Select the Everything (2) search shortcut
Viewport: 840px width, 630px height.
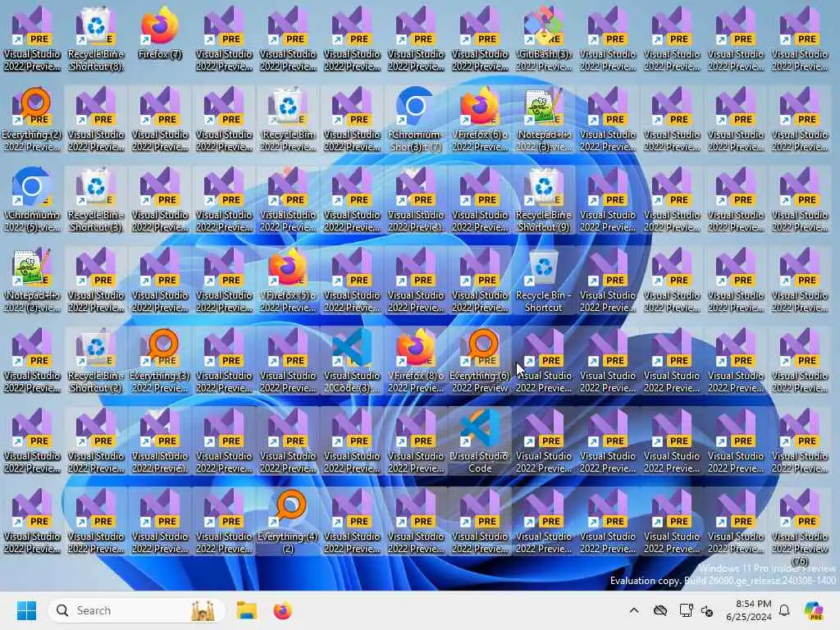[32, 119]
